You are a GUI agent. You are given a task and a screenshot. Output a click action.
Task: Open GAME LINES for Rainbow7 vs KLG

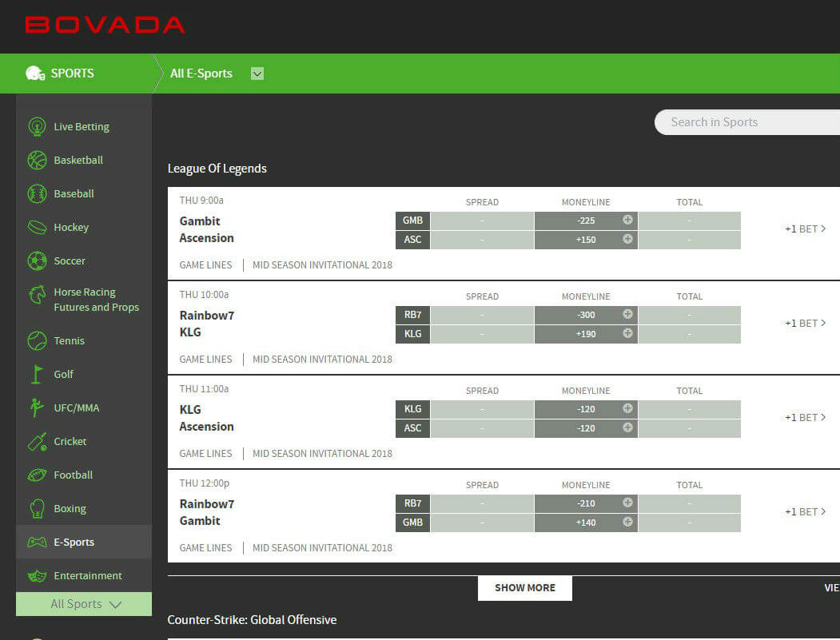tap(205, 360)
